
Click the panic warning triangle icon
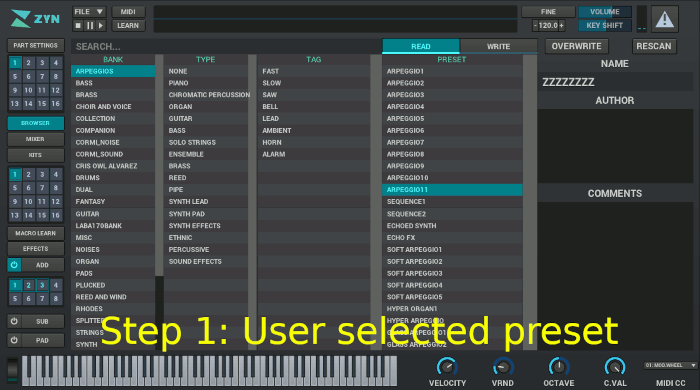click(665, 19)
